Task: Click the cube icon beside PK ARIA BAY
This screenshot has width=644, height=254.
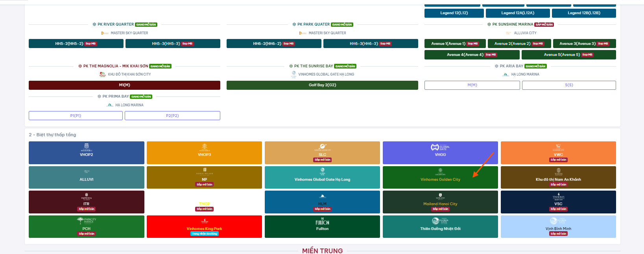Action: click(x=496, y=66)
